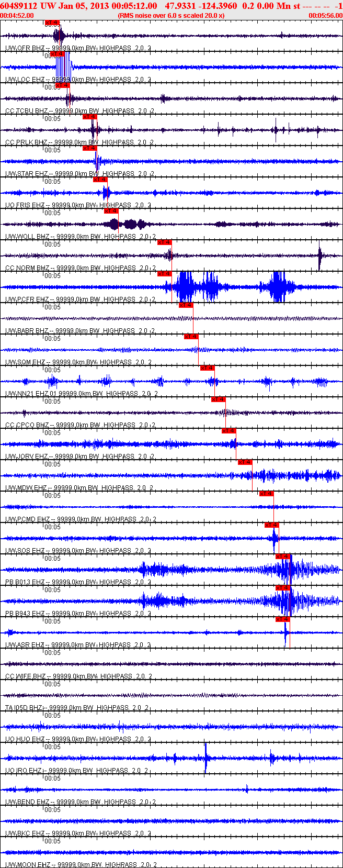Select the UW.SOS EHZ station label
The width and height of the screenshot is (343, 868).
(78, 551)
